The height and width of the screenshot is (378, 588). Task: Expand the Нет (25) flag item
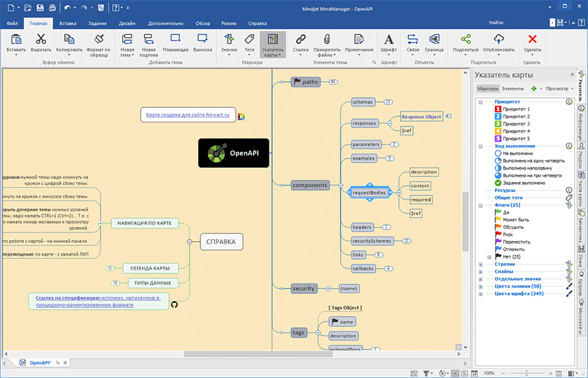click(489, 257)
